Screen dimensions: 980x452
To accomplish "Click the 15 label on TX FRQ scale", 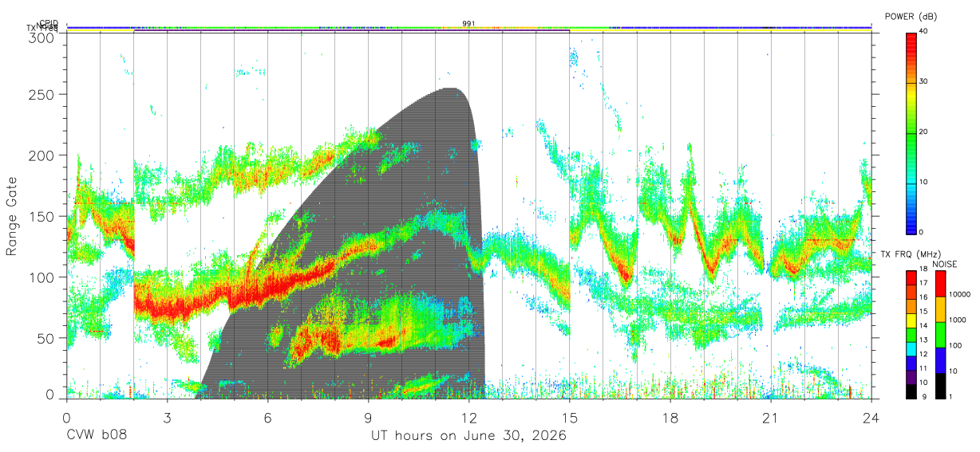I will pos(923,311).
